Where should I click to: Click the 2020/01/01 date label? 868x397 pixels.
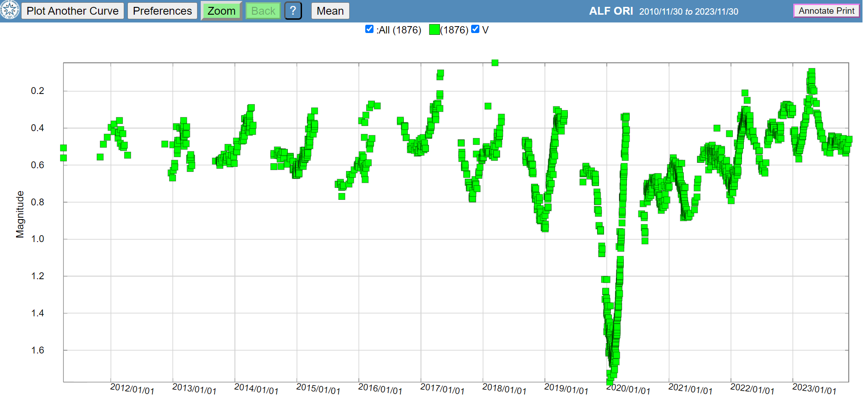[628, 389]
